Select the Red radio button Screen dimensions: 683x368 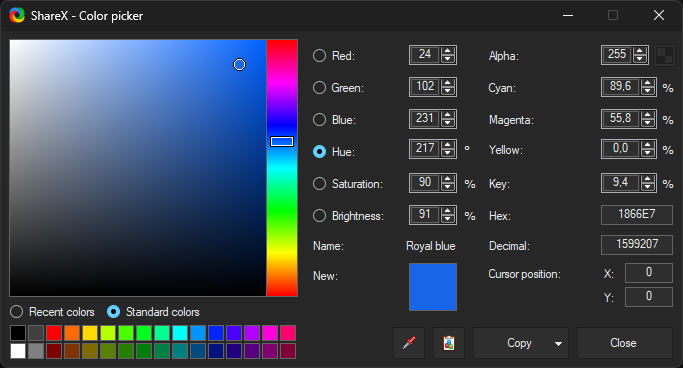tap(319, 56)
